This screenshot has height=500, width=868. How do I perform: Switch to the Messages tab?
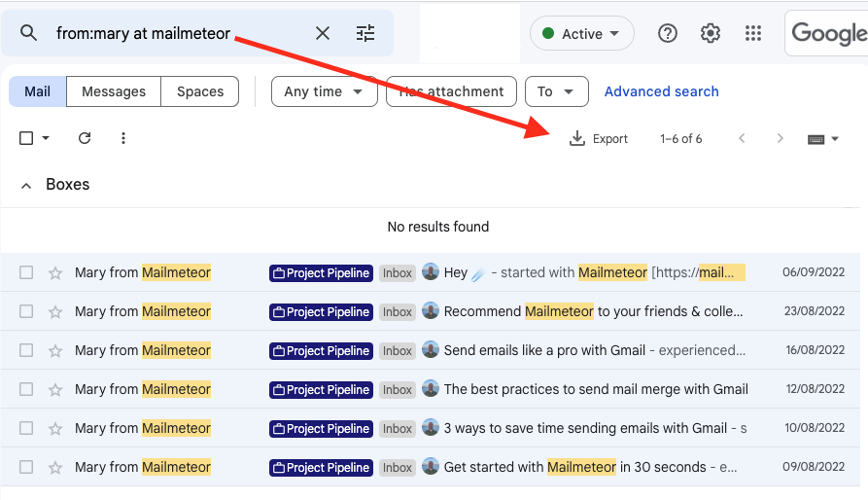pyautogui.click(x=114, y=91)
